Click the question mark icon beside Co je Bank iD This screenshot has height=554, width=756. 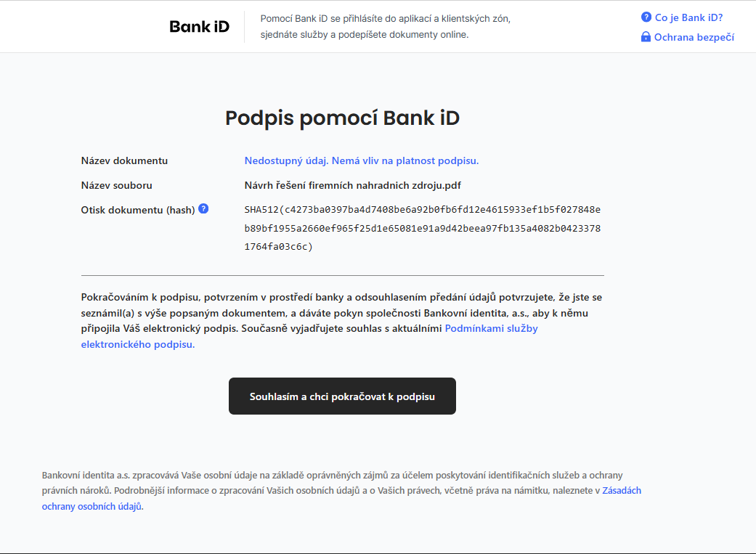pos(646,17)
